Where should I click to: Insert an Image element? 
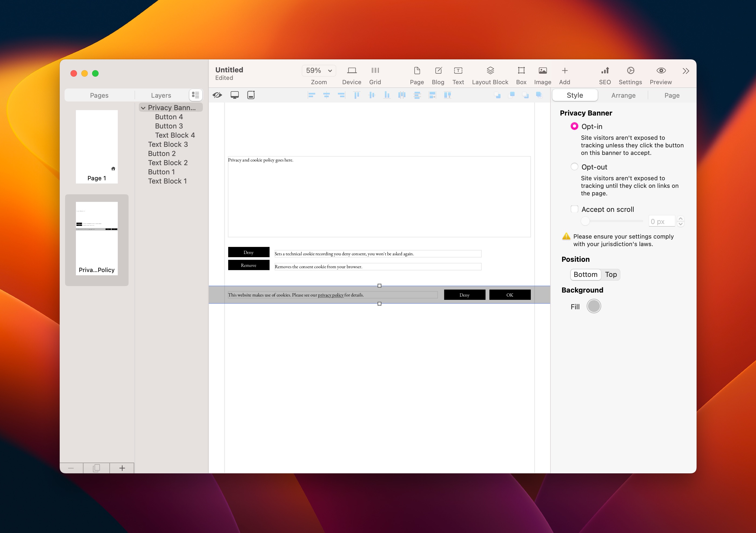point(543,70)
